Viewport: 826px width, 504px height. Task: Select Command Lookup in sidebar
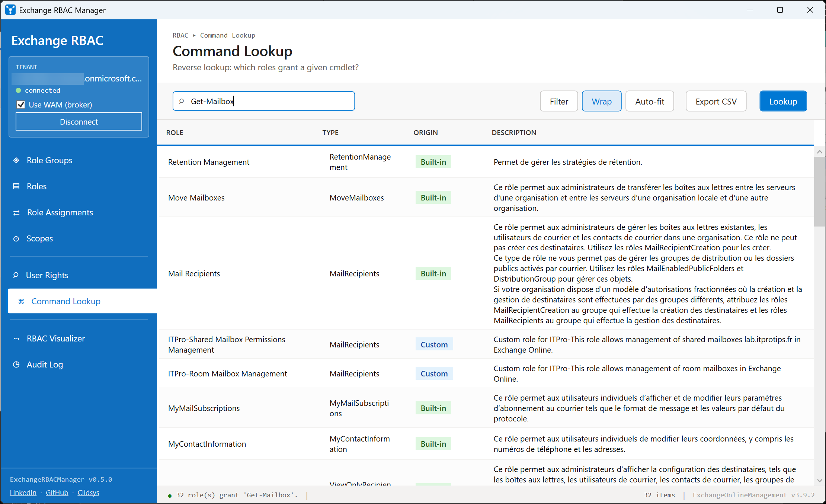[x=82, y=301]
